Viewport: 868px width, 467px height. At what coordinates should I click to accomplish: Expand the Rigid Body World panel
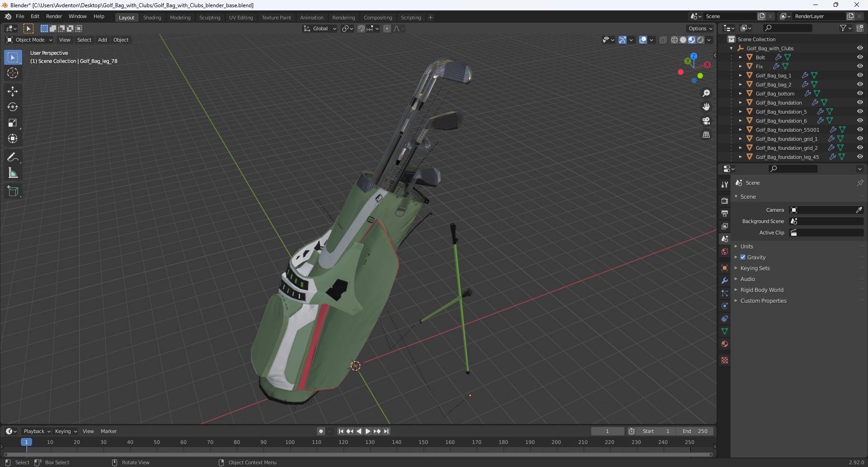point(762,290)
